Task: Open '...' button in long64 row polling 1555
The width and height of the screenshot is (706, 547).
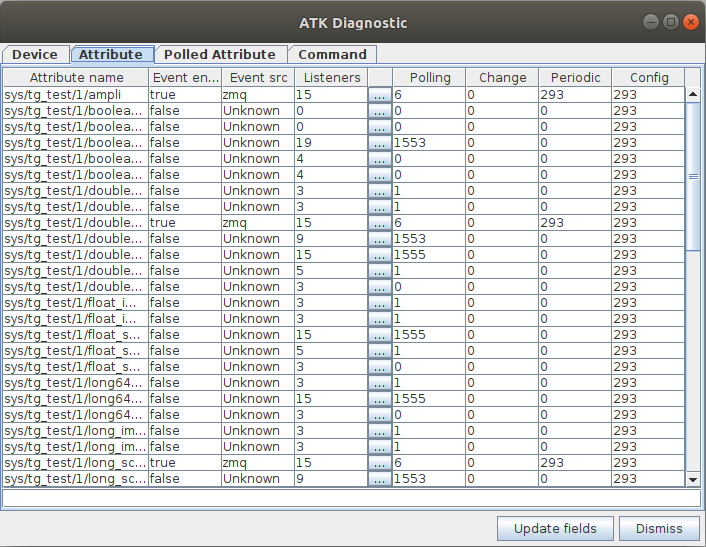Action: [380, 398]
